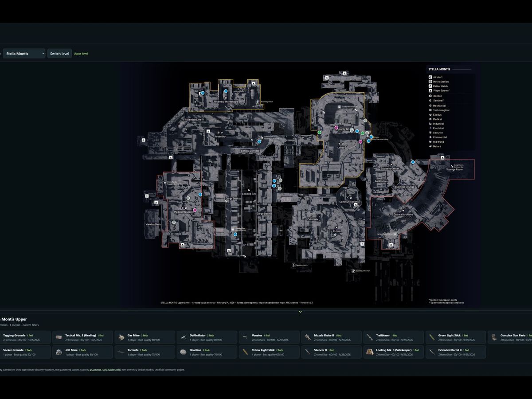Open the Stella Montis map dropdown

click(23, 54)
